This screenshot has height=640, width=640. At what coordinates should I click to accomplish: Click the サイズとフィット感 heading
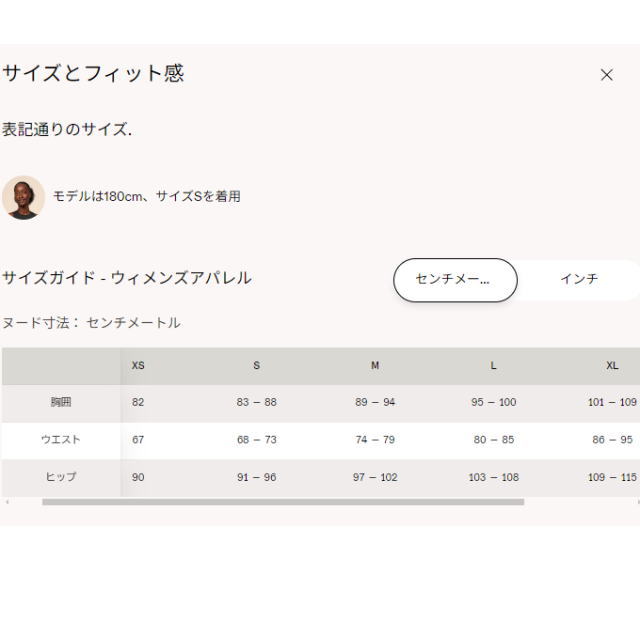[x=93, y=74]
